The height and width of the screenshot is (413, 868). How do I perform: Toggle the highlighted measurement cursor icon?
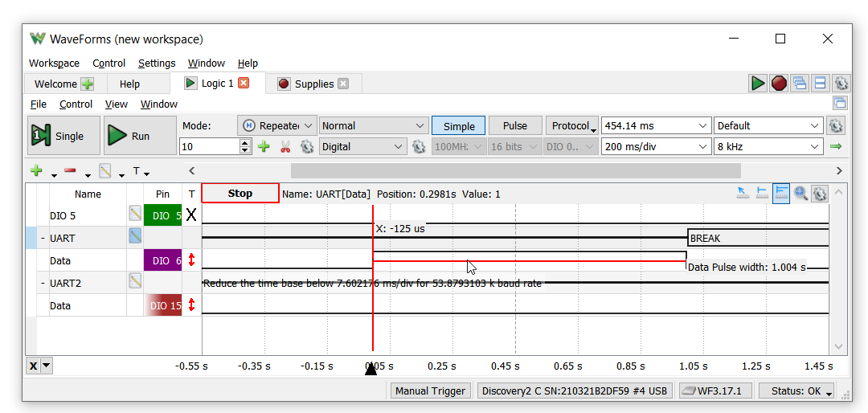click(781, 193)
